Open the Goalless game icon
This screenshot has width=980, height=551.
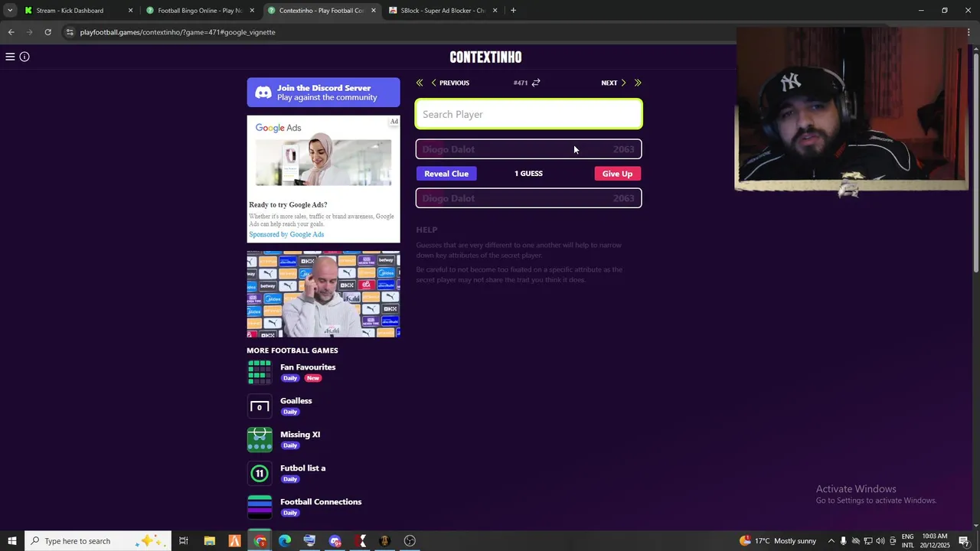tap(260, 406)
